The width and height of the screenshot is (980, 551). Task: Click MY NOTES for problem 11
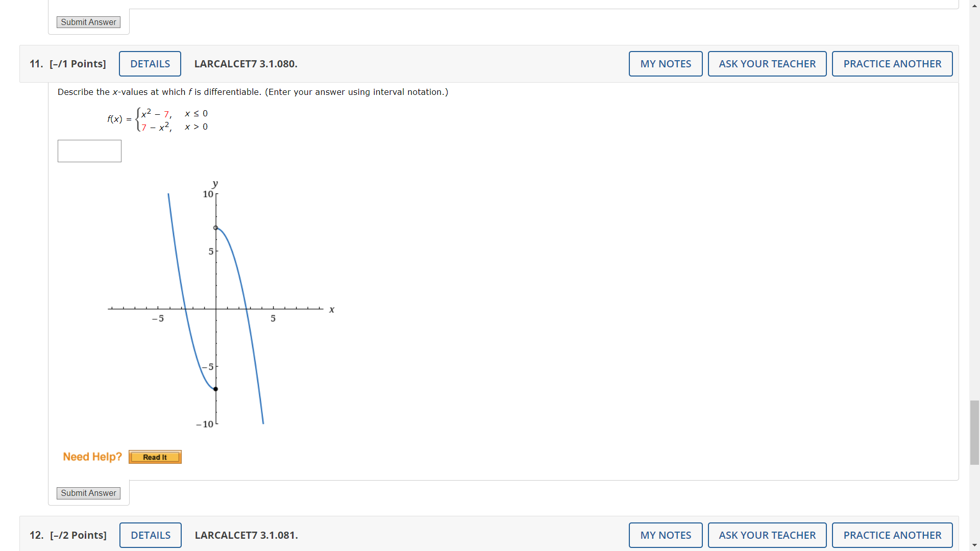666,63
